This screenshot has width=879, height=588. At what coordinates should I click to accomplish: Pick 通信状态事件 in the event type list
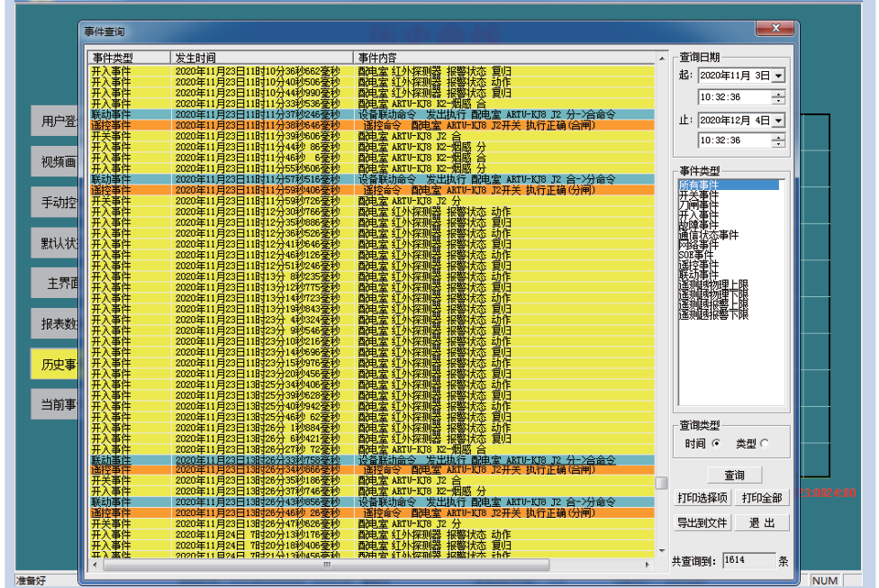(x=708, y=235)
